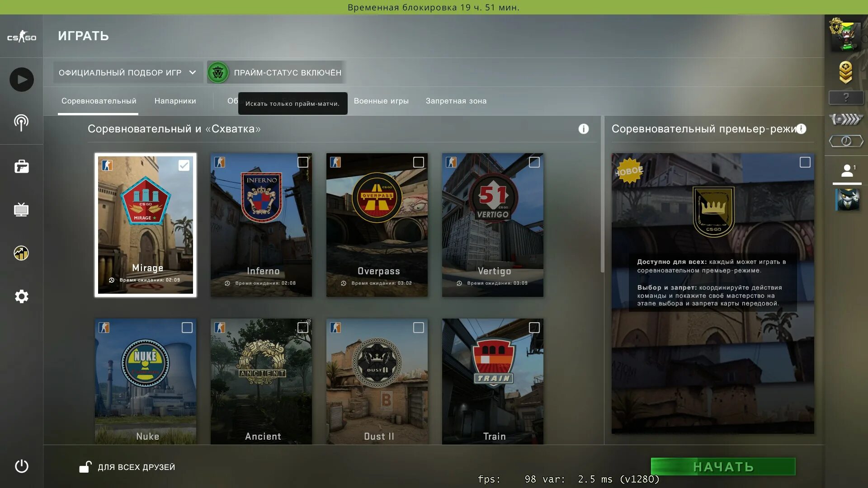Click the Mirage map emblem

145,201
